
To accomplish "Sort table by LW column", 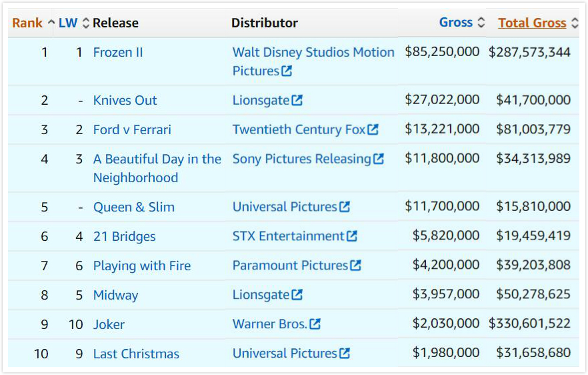I will 68,23.
